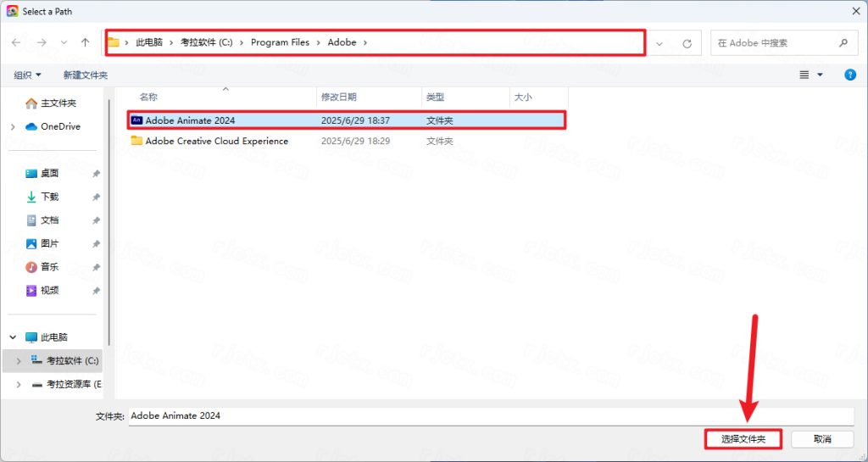The image size is (868, 462).
Task: Expand the OneDrive tree node
Action: (13, 126)
